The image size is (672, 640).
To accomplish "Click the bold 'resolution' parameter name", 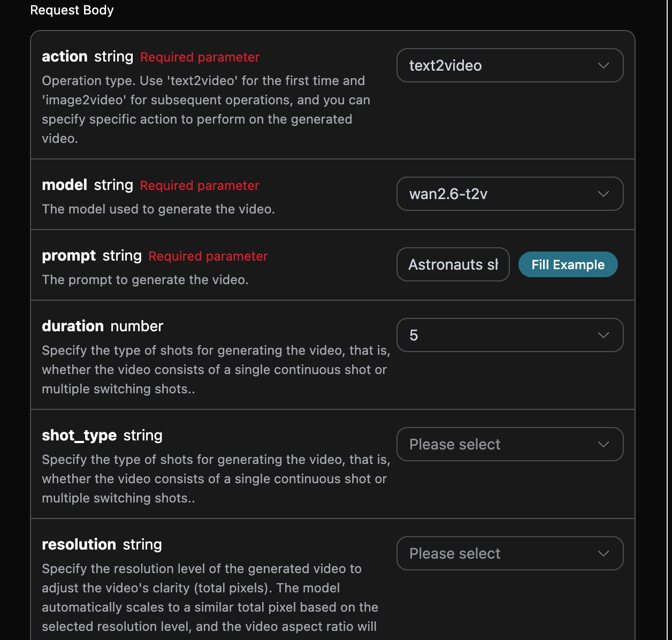I will (79, 545).
